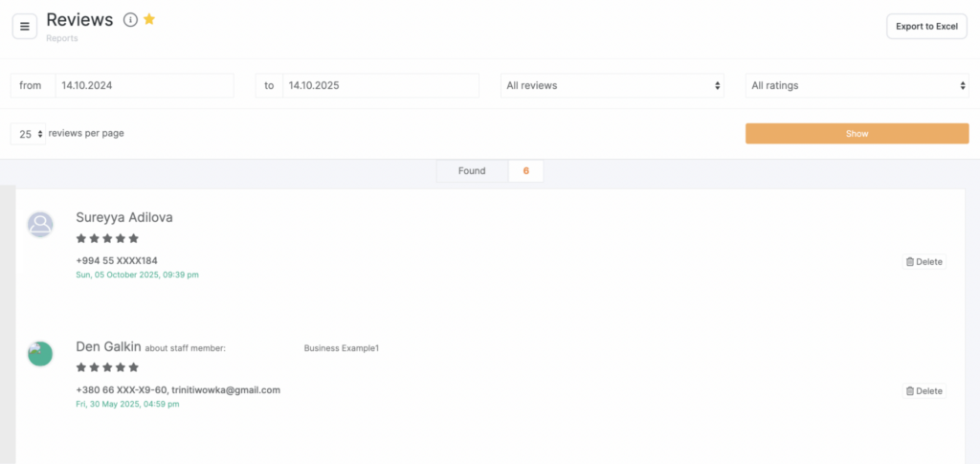Click the 'from' date field 14.10.2024

click(144, 85)
